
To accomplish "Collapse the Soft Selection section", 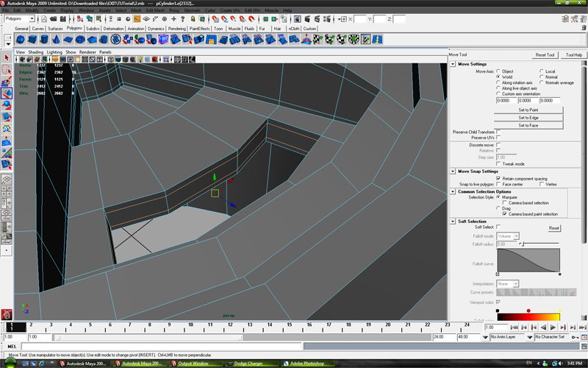I will (x=453, y=222).
